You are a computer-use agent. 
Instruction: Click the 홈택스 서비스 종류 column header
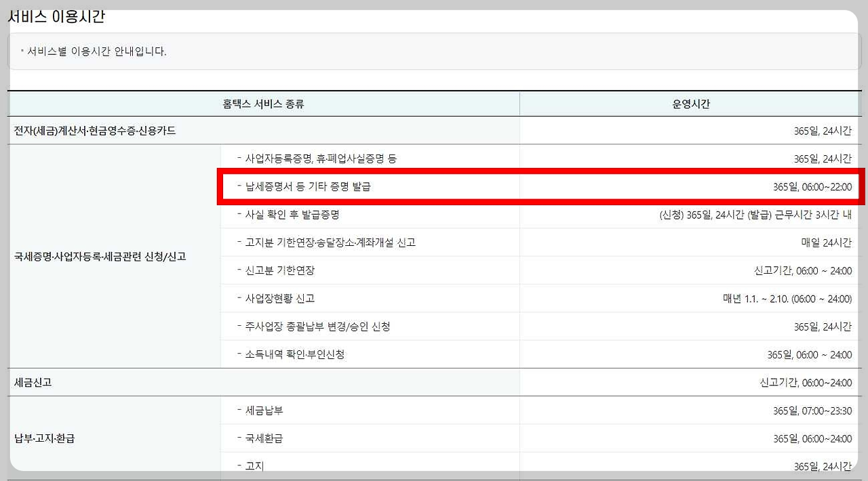pos(263,103)
